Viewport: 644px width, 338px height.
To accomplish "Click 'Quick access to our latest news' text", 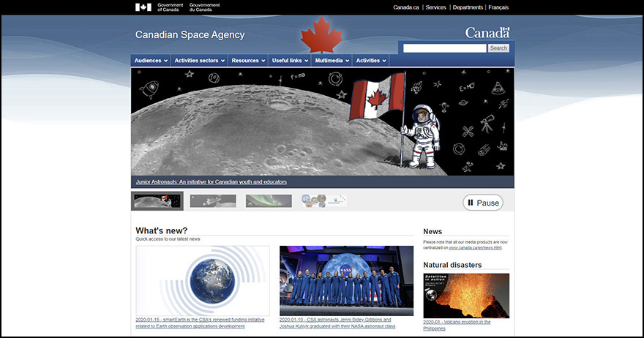I will click(168, 239).
